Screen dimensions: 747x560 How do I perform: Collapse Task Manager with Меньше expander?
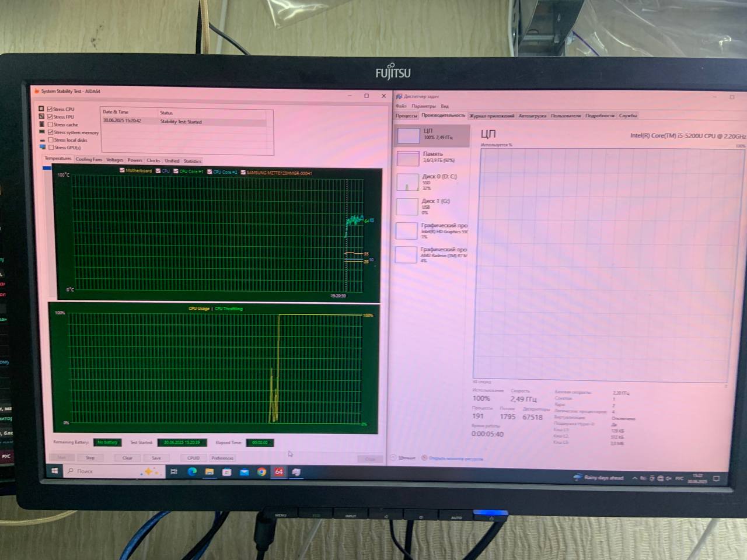point(403,458)
